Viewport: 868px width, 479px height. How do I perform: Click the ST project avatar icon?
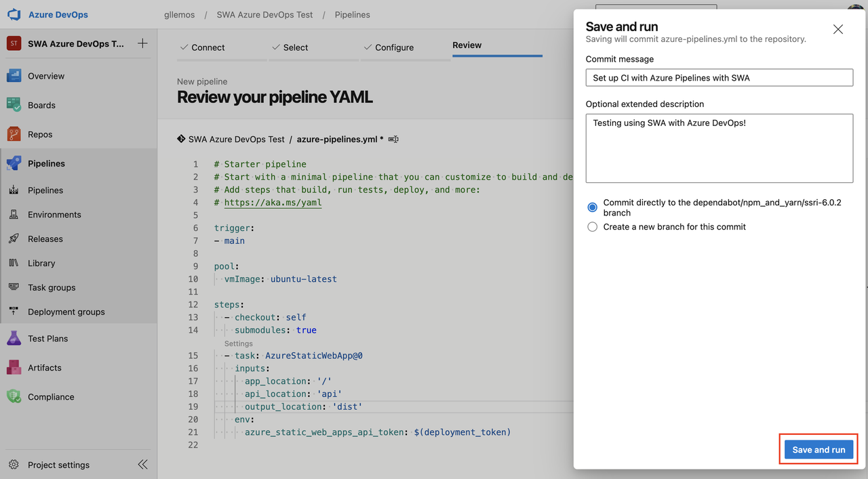pos(14,43)
